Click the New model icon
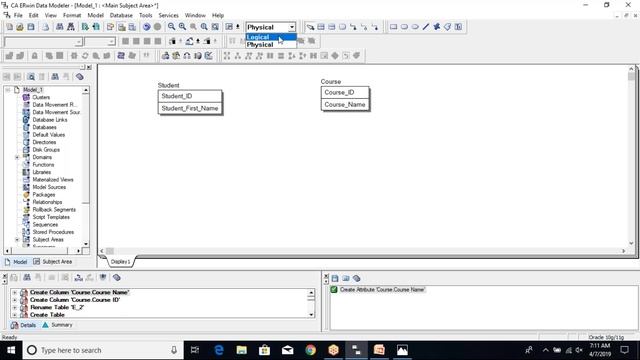This screenshot has width=640, height=360. [9, 27]
